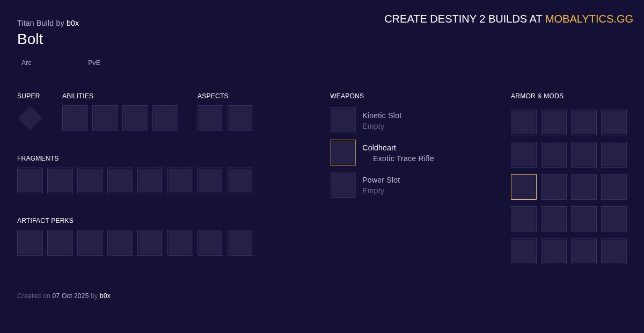Click the last Fragments slot
Viewport: 644px width, 333px height.
click(240, 180)
